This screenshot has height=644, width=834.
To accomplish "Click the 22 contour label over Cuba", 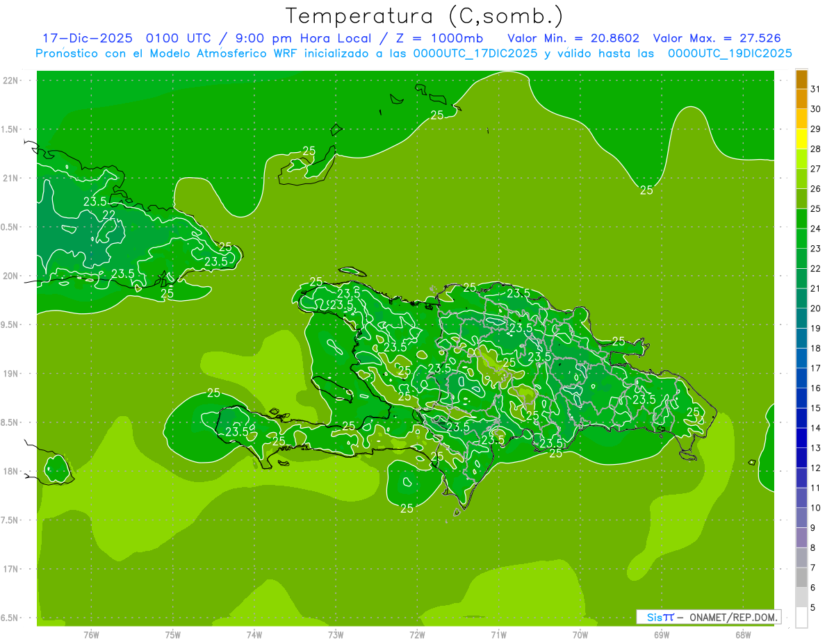I will pos(109,215).
